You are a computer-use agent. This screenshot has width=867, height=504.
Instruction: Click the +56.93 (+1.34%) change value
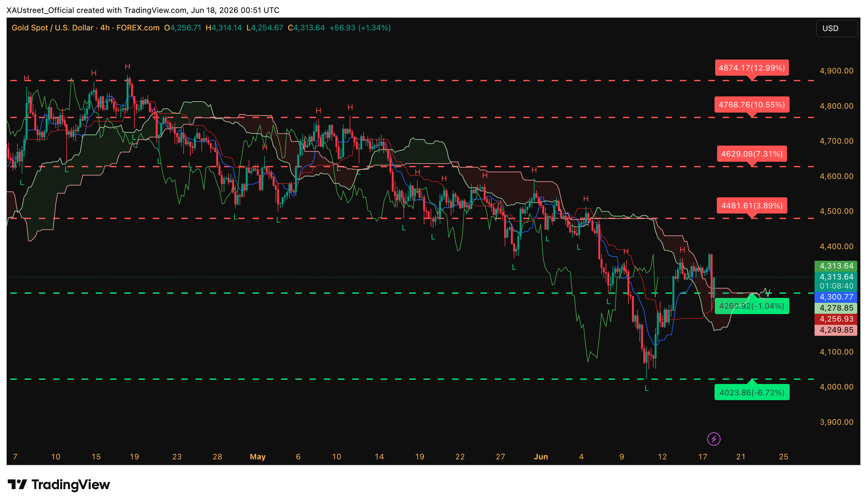pos(360,28)
